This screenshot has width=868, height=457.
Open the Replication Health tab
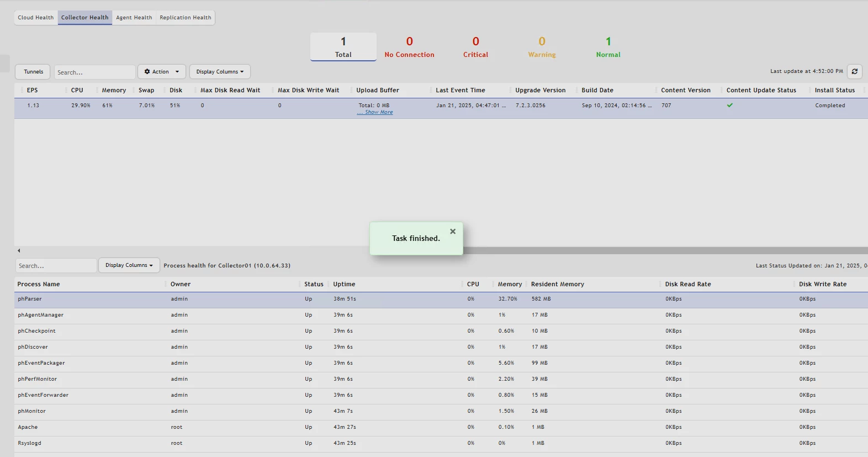[x=186, y=18]
